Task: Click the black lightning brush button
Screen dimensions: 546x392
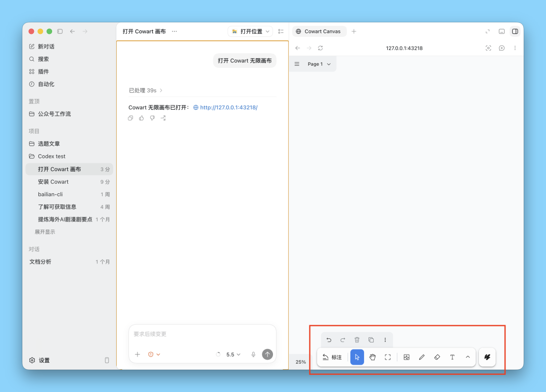Action: (x=487, y=357)
